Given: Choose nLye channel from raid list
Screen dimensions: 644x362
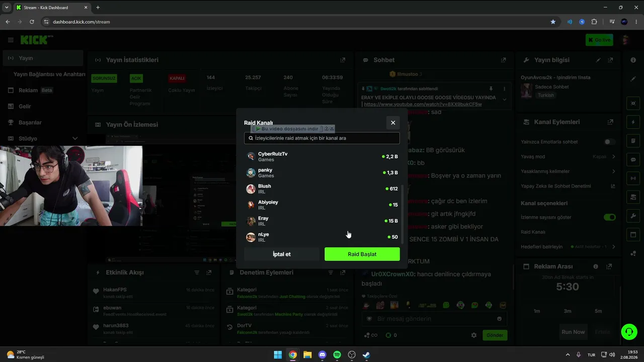Looking at the screenshot, I should (322, 237).
